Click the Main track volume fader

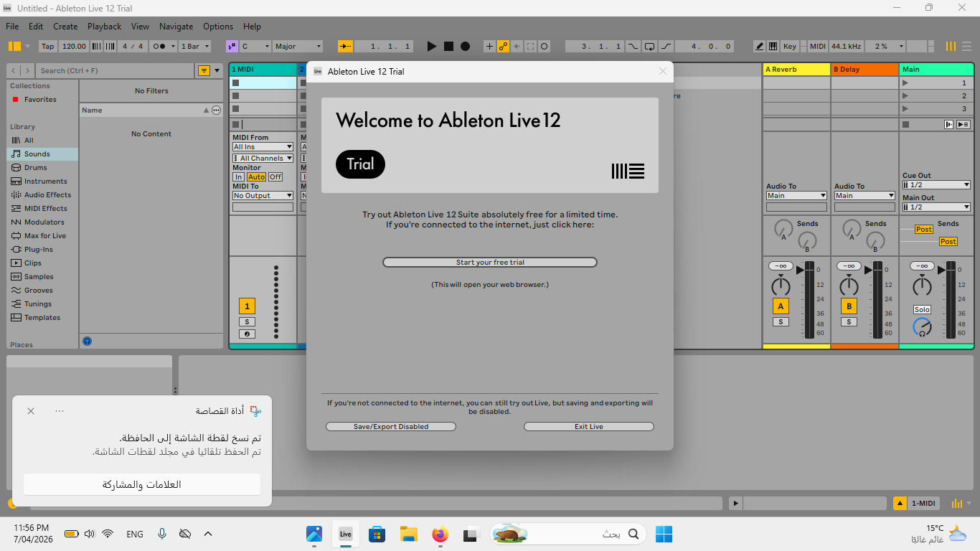pyautogui.click(x=951, y=300)
